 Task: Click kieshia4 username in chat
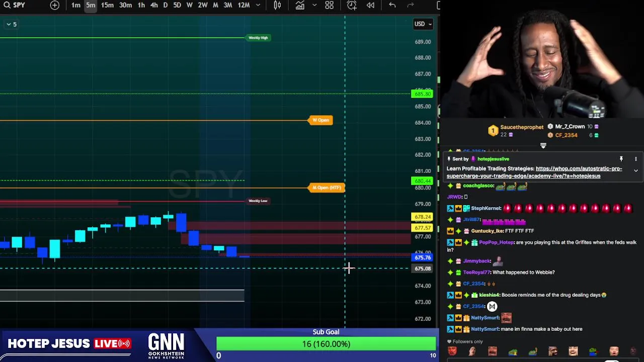click(x=490, y=295)
